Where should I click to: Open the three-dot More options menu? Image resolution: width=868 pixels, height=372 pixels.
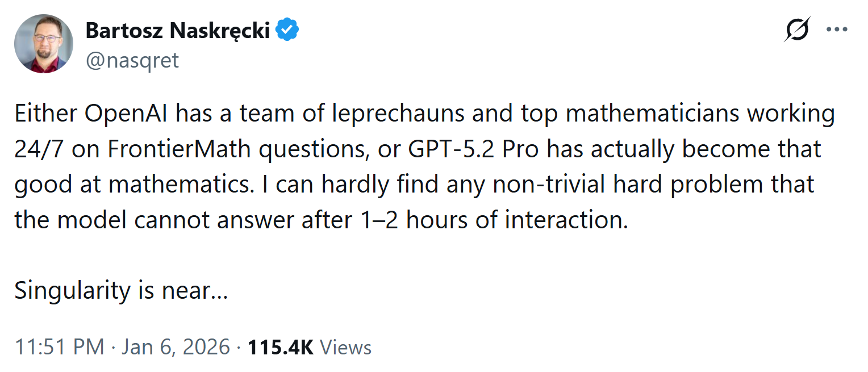tap(836, 30)
